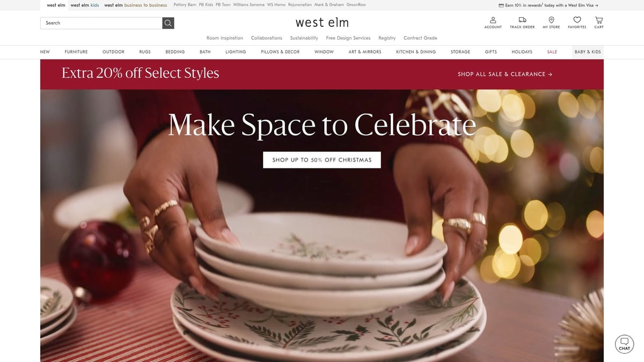Open the Chat bubble widget

(624, 344)
